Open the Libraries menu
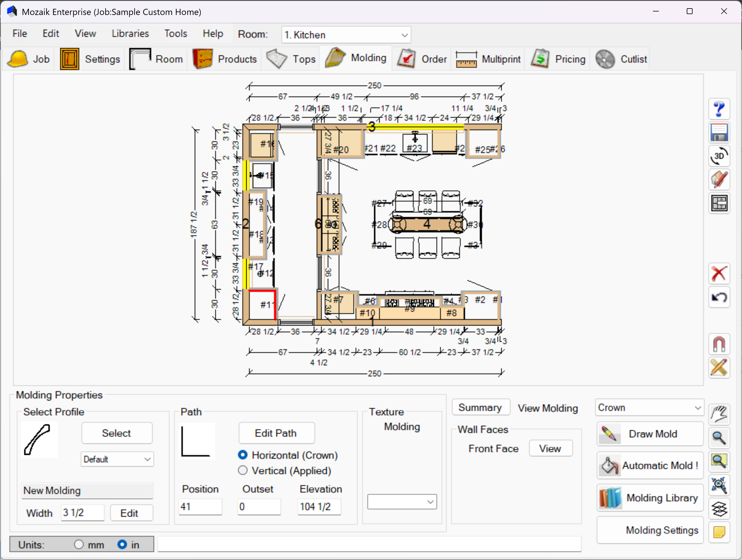 130,34
